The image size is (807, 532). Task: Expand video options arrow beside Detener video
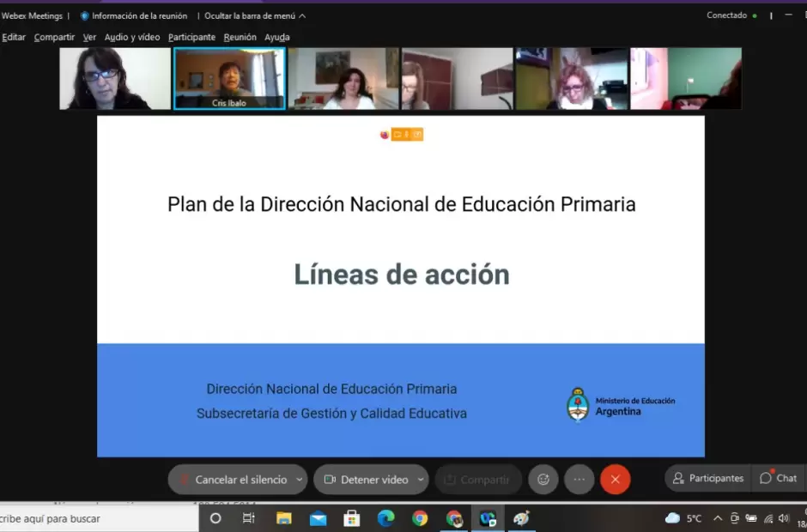point(420,480)
